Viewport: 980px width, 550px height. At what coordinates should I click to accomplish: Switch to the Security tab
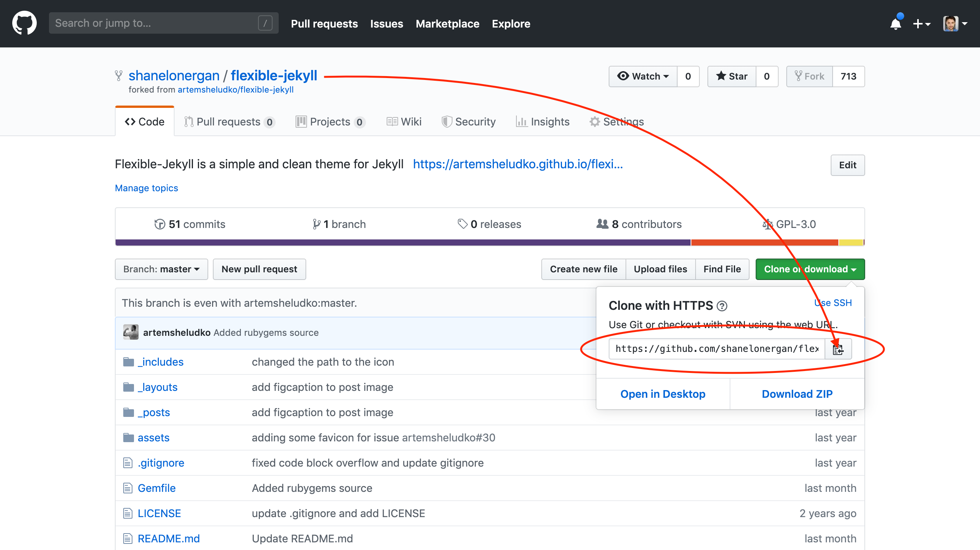(469, 122)
